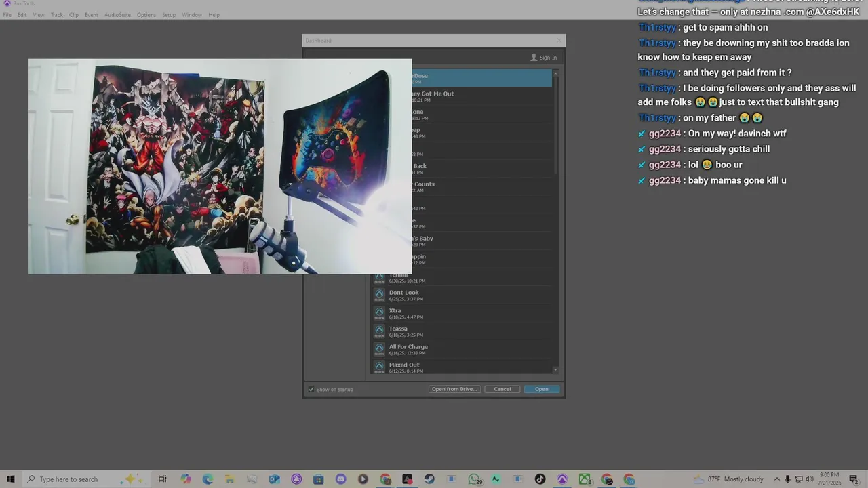Open the Copilot icon on the taskbar
868x488 pixels.
pyautogui.click(x=186, y=479)
